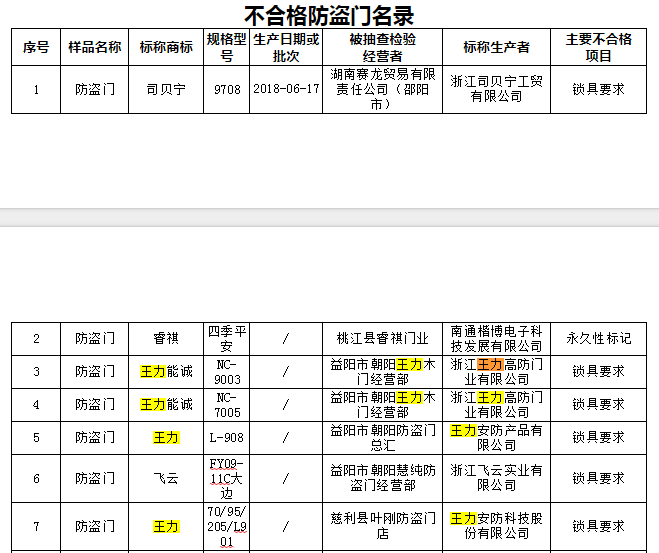Click the slash date cell in row 2
This screenshot has width=659, height=553.
pos(286,339)
